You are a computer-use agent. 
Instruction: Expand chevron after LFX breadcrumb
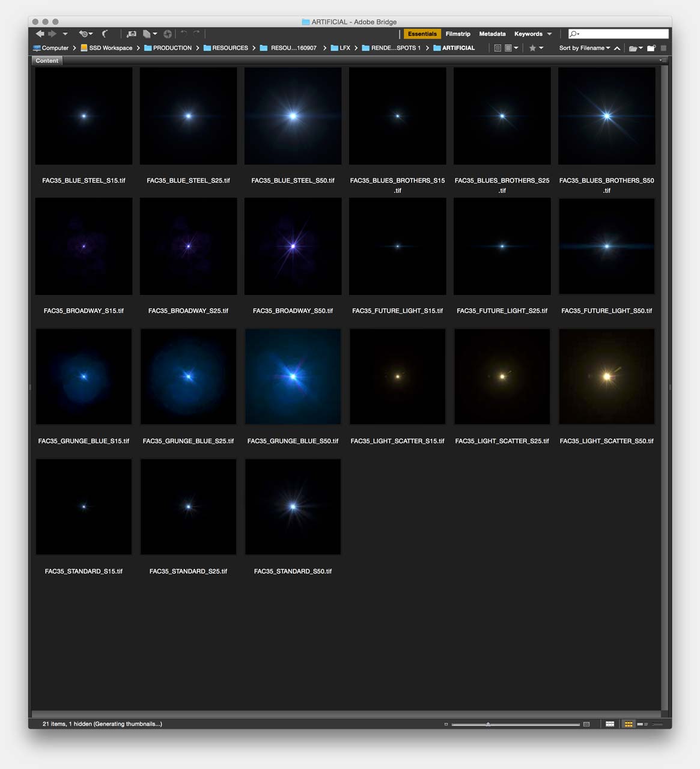point(356,48)
